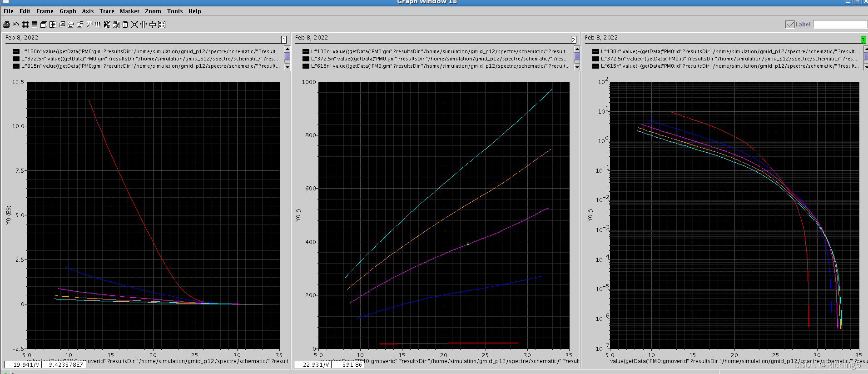This screenshot has width=868, height=374.
Task: Select 615n PM0:id entry in third legend
Action: click(730, 66)
